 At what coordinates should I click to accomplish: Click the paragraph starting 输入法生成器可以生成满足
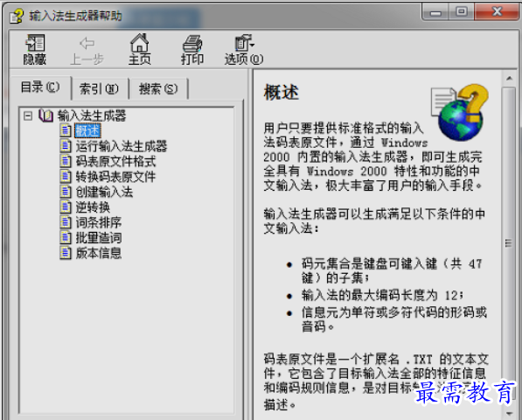coord(374,220)
